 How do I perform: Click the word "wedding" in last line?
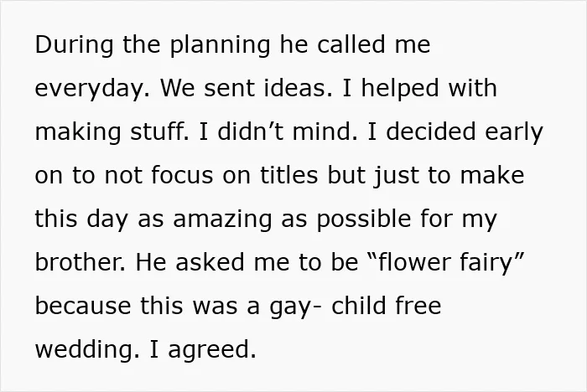[84, 350]
